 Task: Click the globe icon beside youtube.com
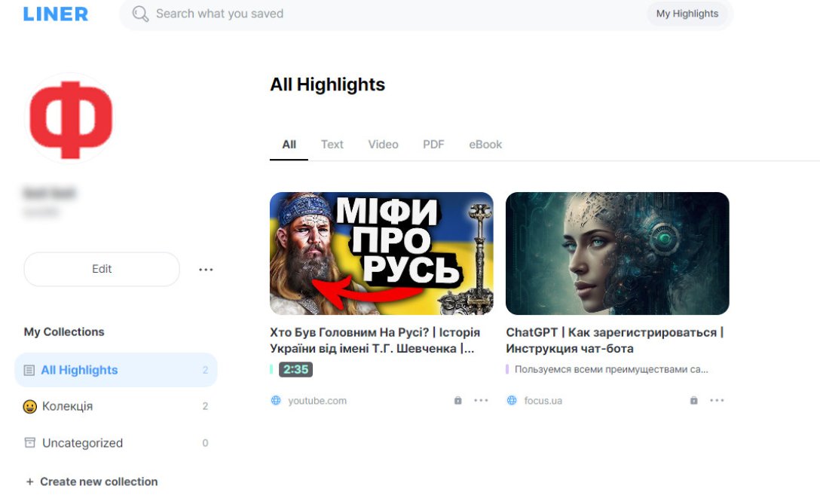(276, 401)
